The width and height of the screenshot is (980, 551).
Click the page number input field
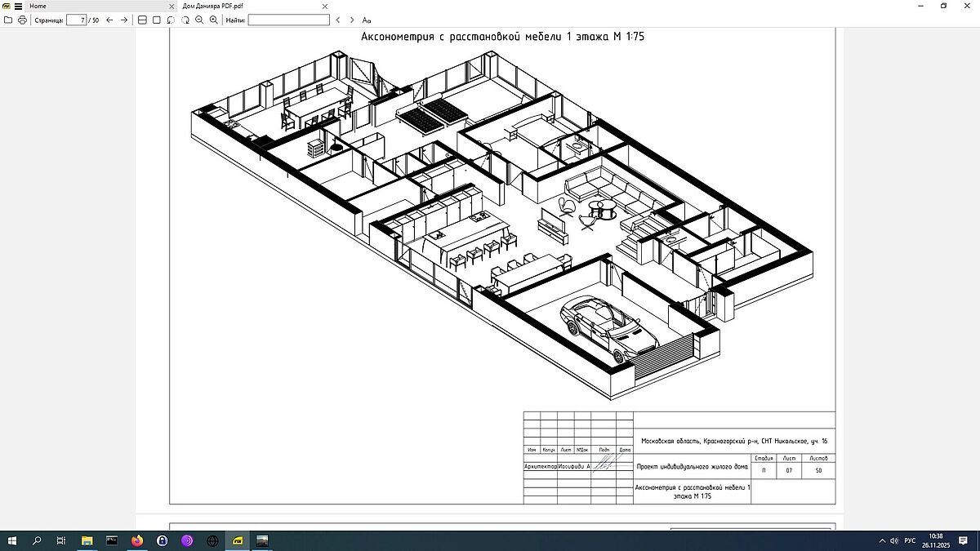pyautogui.click(x=77, y=20)
